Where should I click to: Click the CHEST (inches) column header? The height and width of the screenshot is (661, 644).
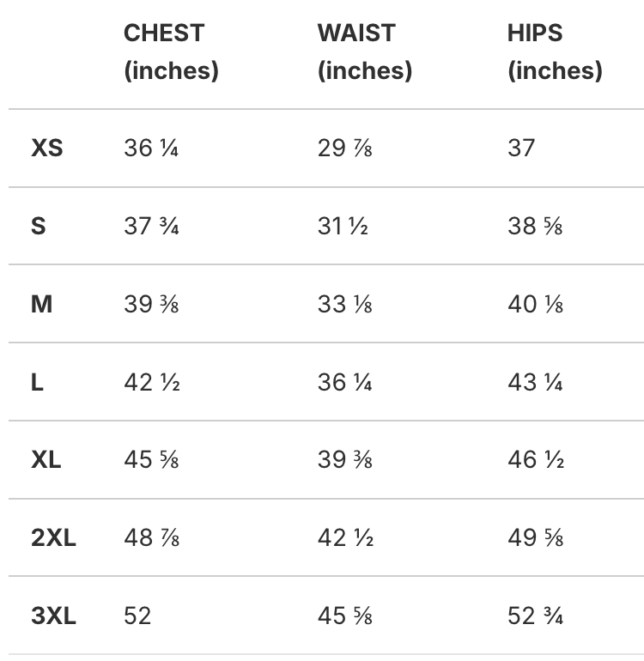[x=171, y=52]
